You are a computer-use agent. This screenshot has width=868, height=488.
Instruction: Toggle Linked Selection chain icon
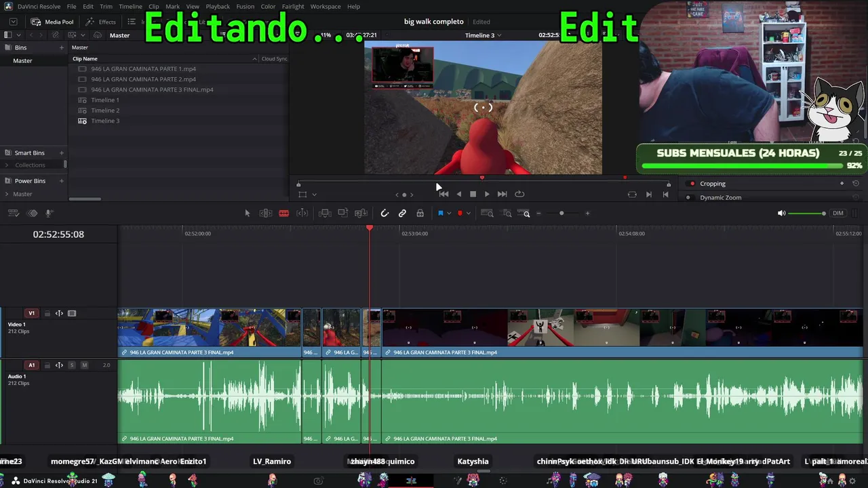pos(402,213)
